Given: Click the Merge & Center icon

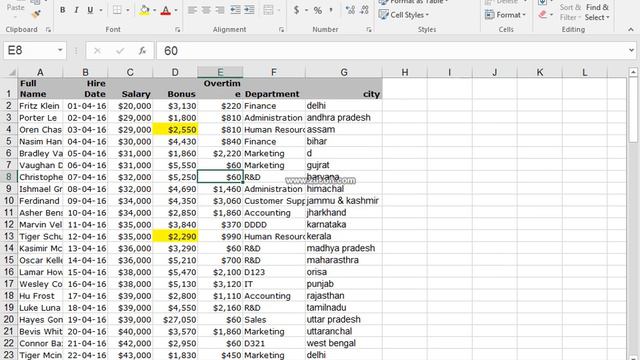Looking at the screenshot, I should (268, 10).
